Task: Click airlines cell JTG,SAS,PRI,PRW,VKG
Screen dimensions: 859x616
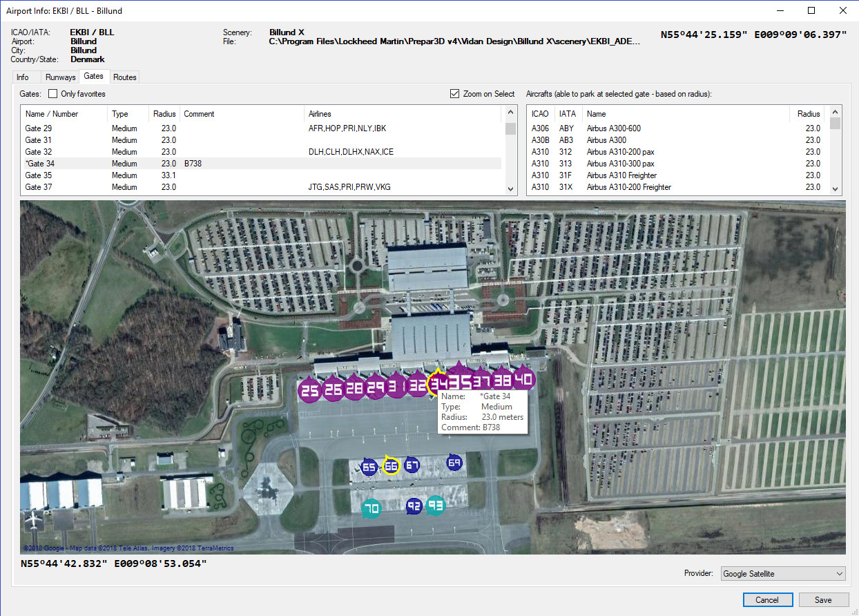Action: tap(349, 187)
